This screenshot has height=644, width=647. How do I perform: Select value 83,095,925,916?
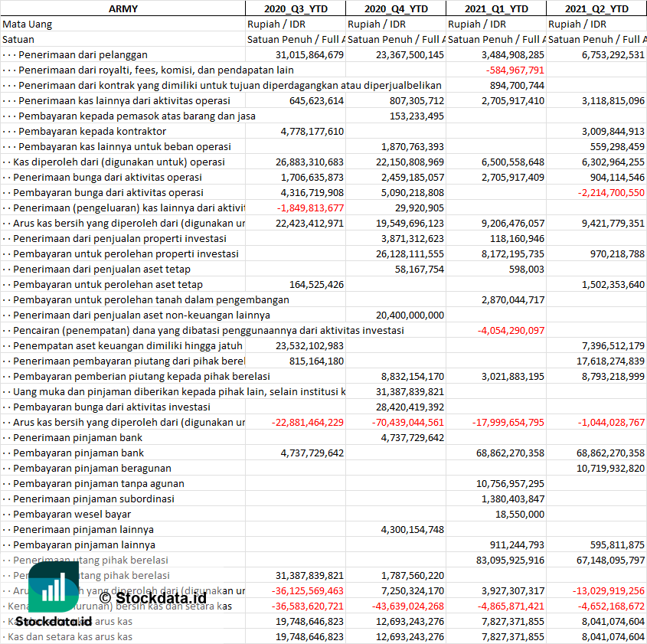pyautogui.click(x=510, y=560)
